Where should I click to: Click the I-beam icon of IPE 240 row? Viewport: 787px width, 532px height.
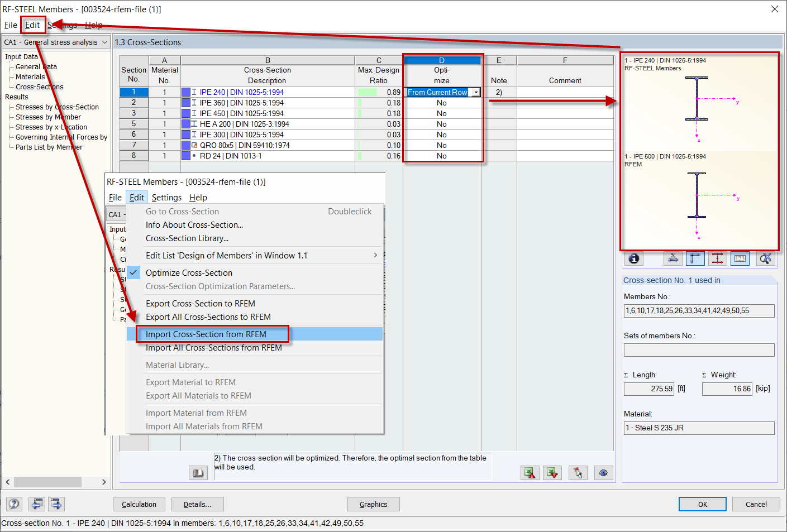[194, 92]
